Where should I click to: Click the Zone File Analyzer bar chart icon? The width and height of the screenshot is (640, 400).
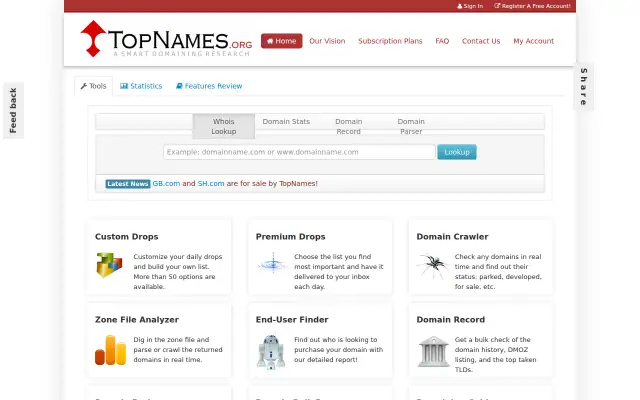pos(110,350)
